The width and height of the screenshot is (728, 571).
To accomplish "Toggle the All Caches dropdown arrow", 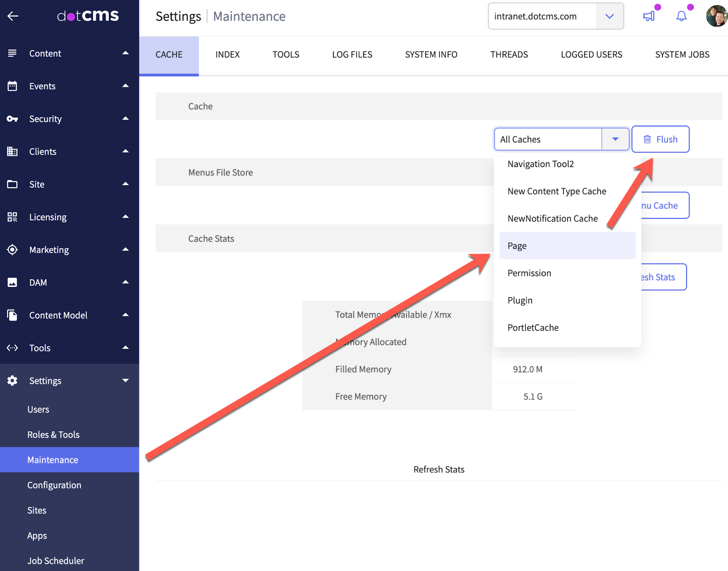I will (615, 139).
